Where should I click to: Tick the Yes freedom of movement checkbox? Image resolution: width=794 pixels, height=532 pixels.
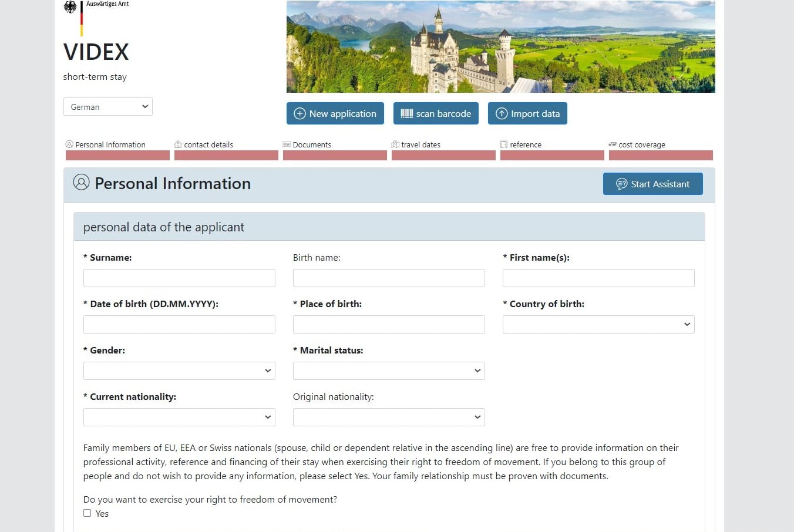(88, 513)
